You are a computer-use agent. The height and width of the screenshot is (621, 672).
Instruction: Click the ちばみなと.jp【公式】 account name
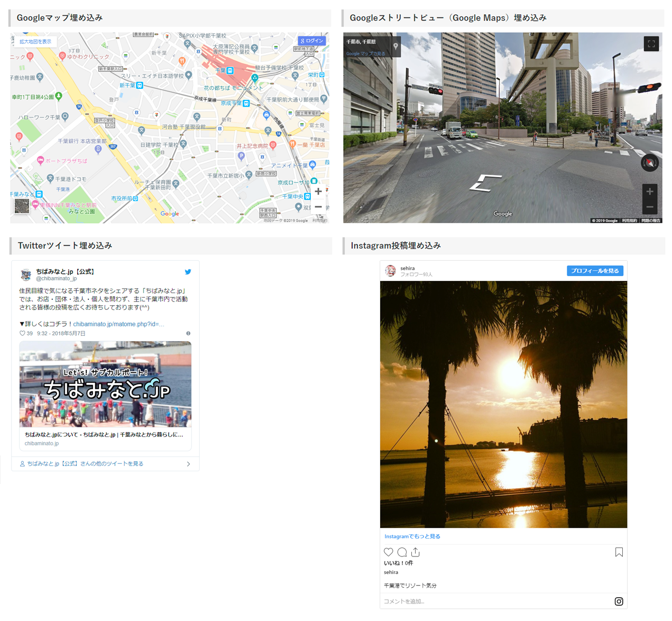click(65, 271)
